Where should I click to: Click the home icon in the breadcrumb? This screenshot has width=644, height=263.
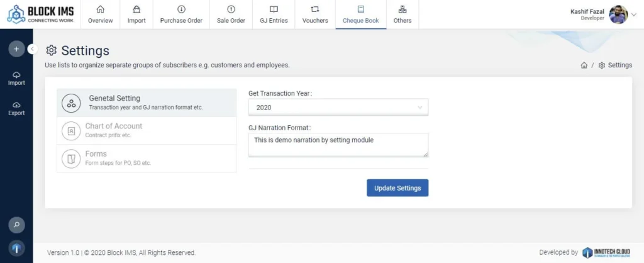584,65
